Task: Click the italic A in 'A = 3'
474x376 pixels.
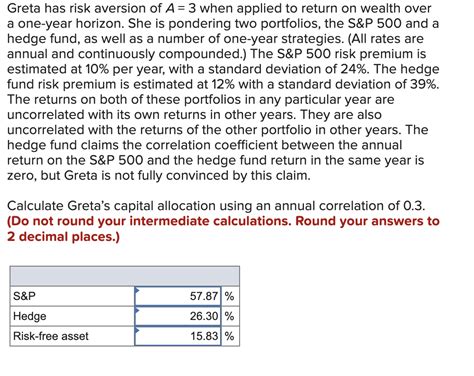Action: click(169, 8)
